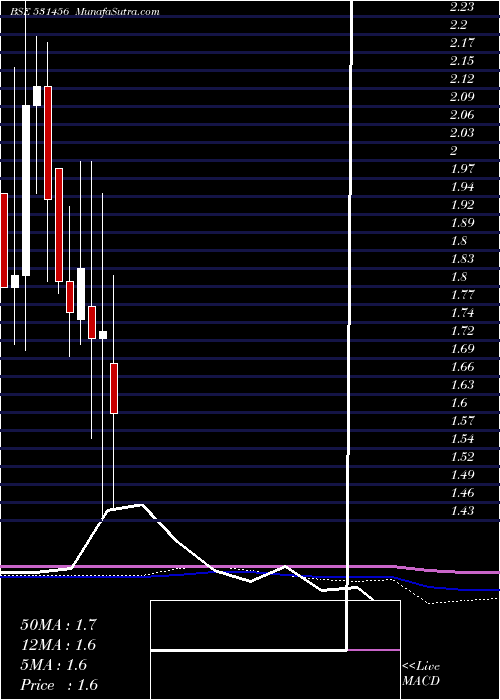
Task: Click the last red candlestick near 1.63
Action: coord(114,388)
